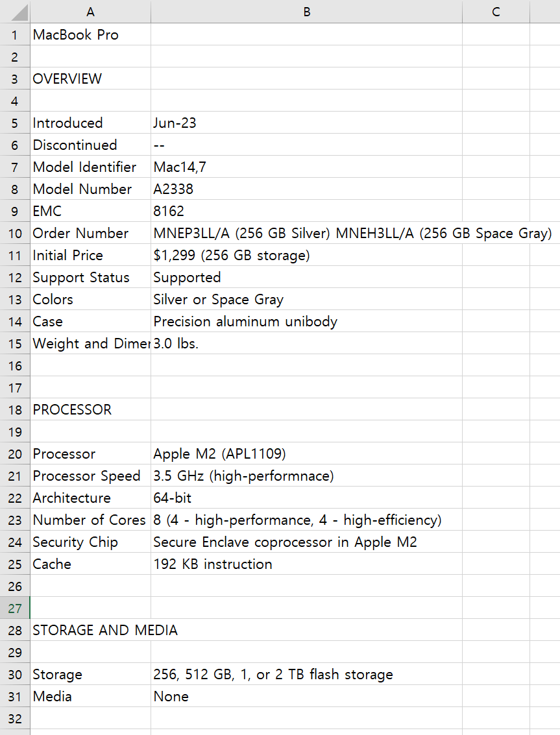Click the 'Cache' label cell
This screenshot has width=560, height=735.
point(90,564)
